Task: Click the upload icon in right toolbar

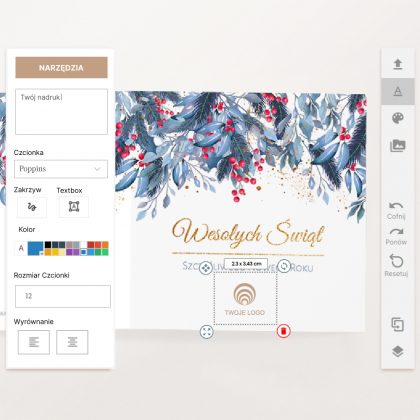Action: pos(398,64)
